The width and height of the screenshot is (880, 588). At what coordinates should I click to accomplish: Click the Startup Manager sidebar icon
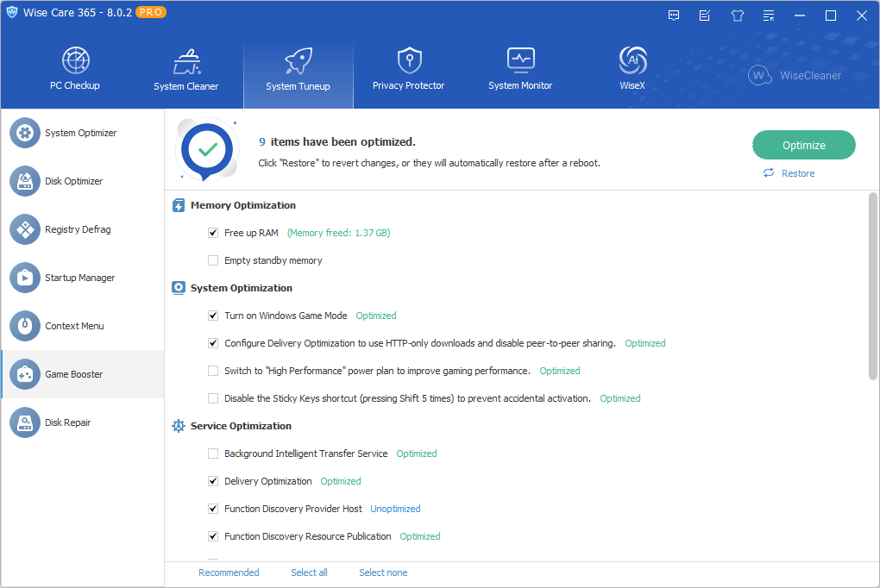point(25,278)
